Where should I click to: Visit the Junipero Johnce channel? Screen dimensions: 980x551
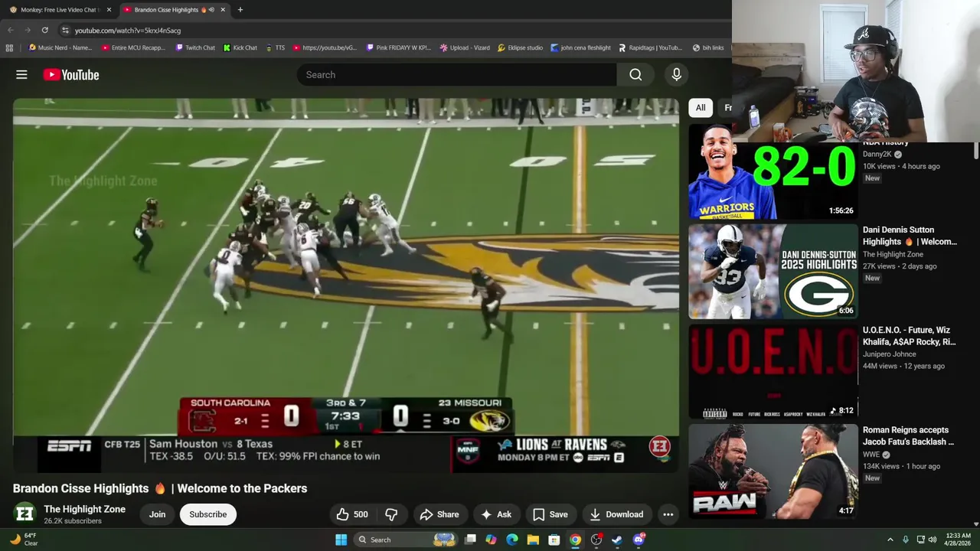(x=890, y=354)
